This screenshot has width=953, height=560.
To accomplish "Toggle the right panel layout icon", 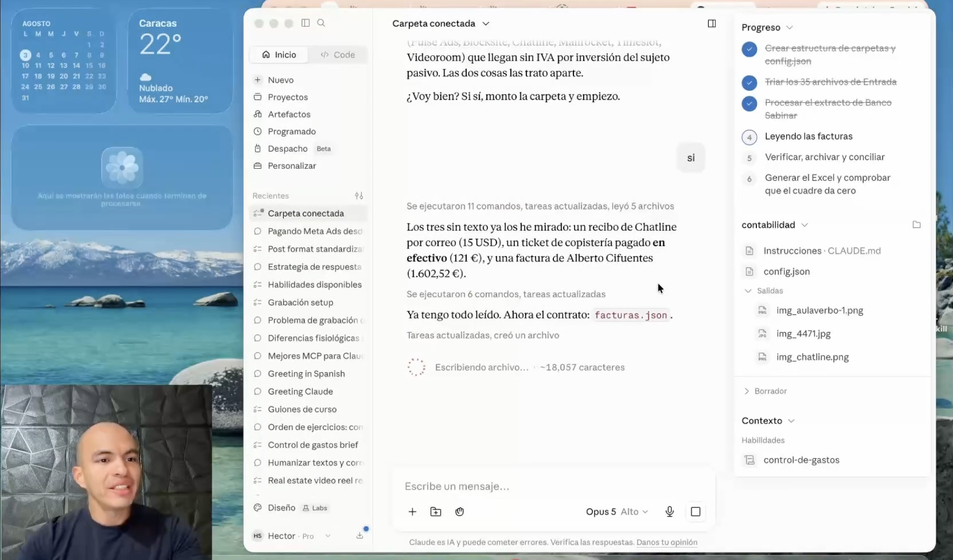I will tap(712, 23).
